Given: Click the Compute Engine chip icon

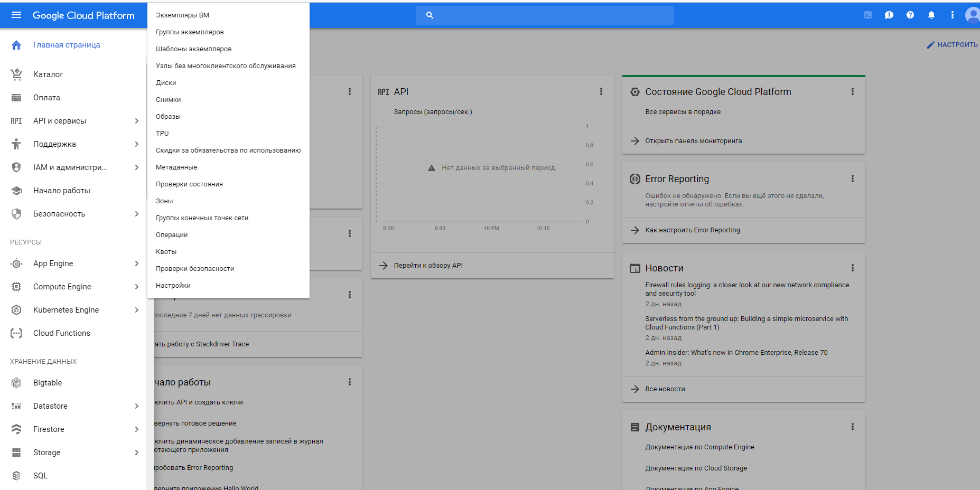Looking at the screenshot, I should (x=16, y=287).
